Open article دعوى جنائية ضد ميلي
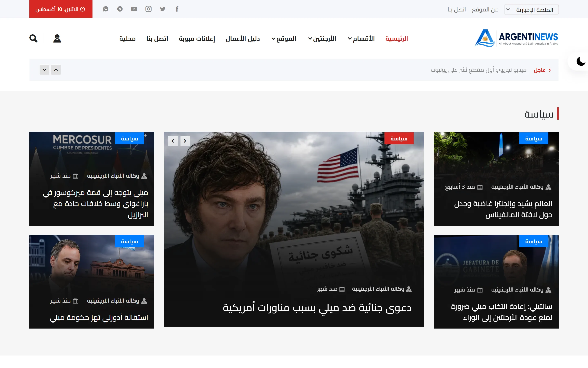The height and width of the screenshot is (368, 588). [317, 308]
